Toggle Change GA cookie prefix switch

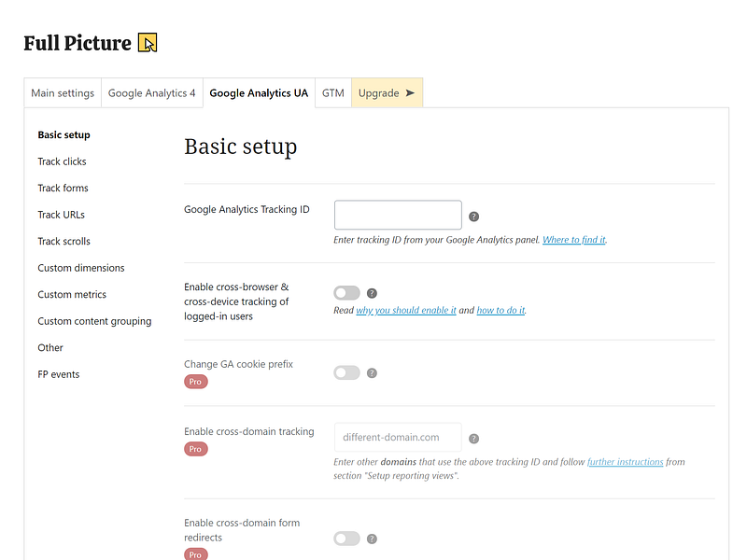(x=346, y=372)
